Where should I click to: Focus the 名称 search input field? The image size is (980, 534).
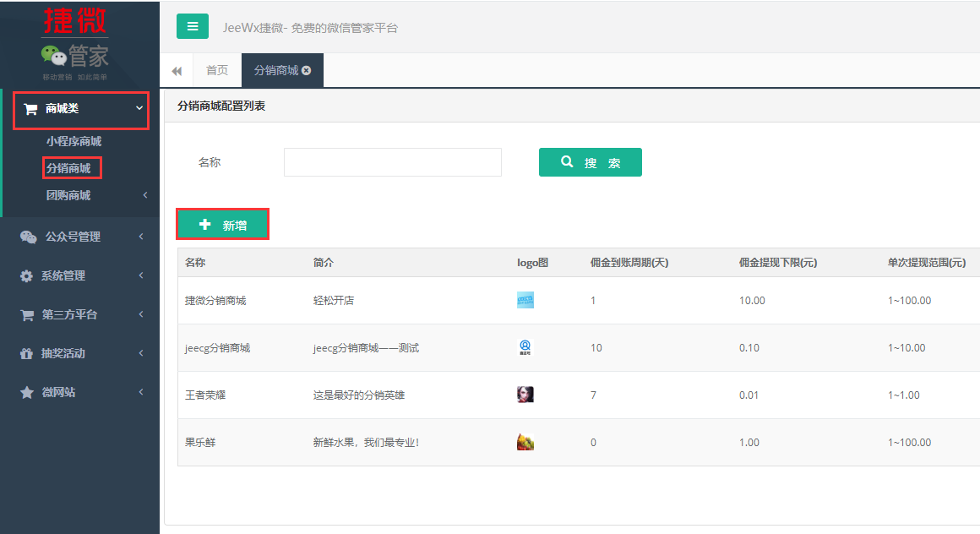point(393,162)
